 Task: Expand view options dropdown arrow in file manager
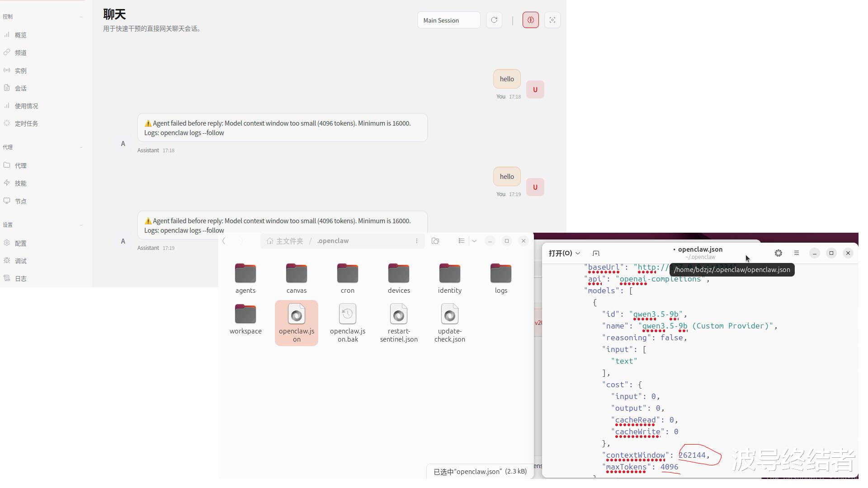pyautogui.click(x=474, y=241)
